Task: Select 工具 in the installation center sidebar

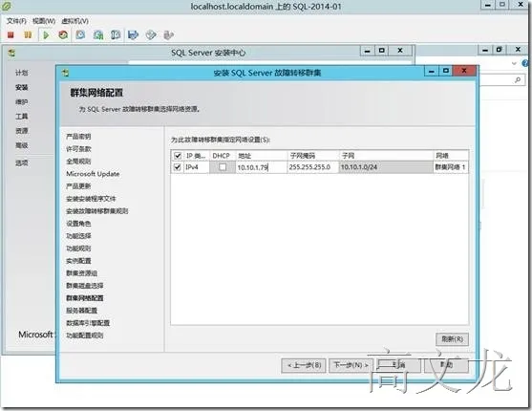Action: pos(21,117)
